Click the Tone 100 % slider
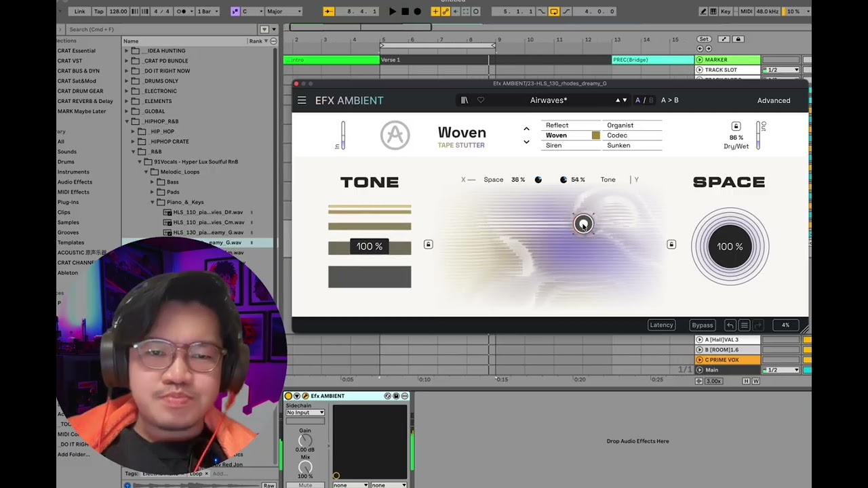Viewport: 868px width, 488px height. click(370, 247)
